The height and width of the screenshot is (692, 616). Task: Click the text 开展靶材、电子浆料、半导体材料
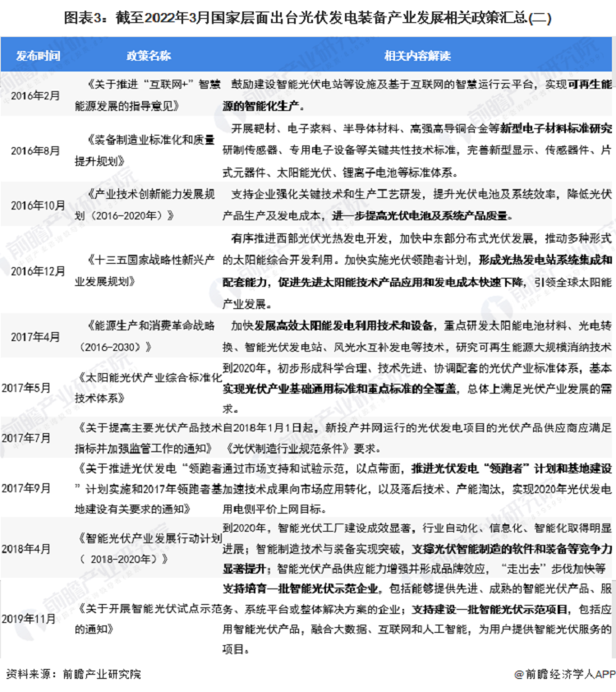(x=315, y=128)
